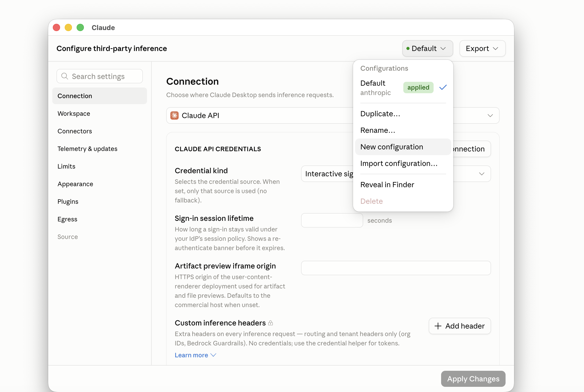Click the yellow minimize window button
584x392 pixels.
click(68, 27)
